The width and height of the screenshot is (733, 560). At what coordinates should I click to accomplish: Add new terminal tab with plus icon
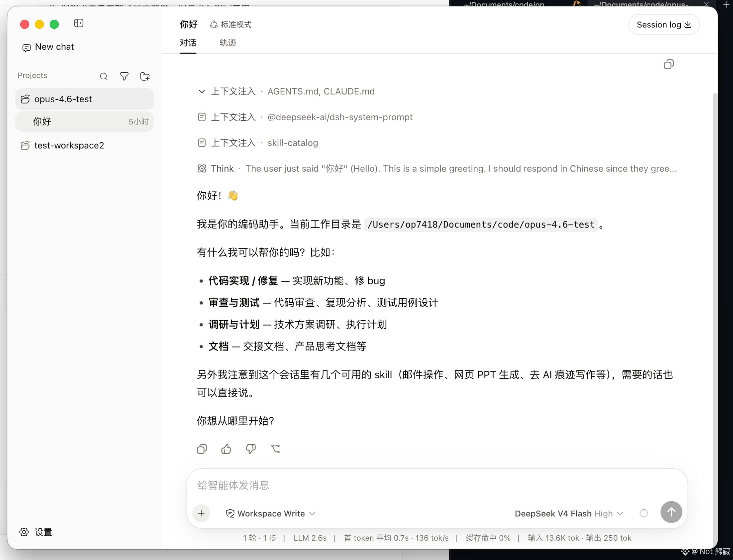(726, 5)
